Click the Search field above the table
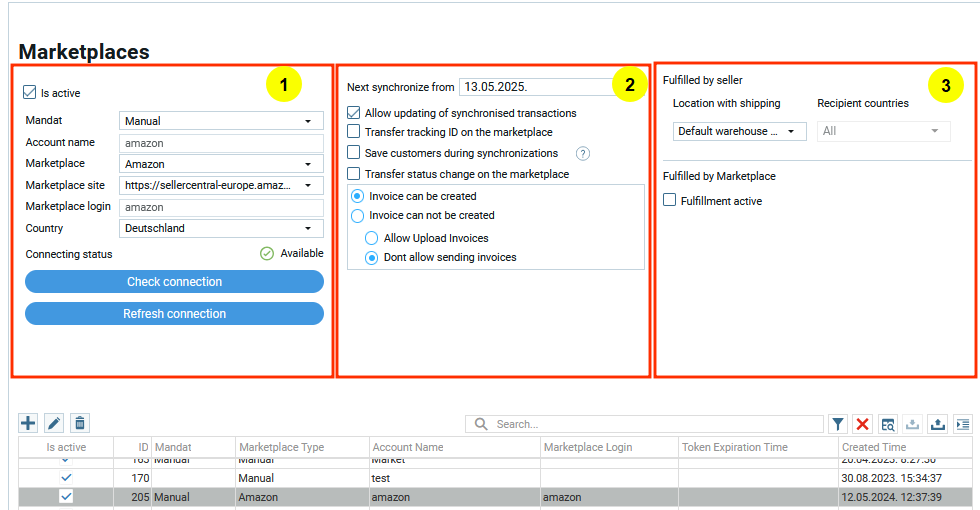The height and width of the screenshot is (510, 980). tap(650, 425)
